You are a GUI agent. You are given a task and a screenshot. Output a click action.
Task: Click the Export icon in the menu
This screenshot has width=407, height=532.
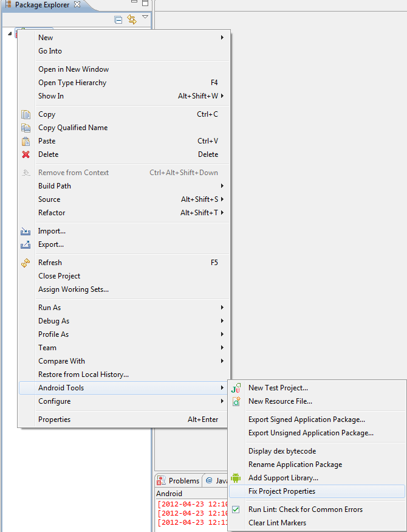26,244
